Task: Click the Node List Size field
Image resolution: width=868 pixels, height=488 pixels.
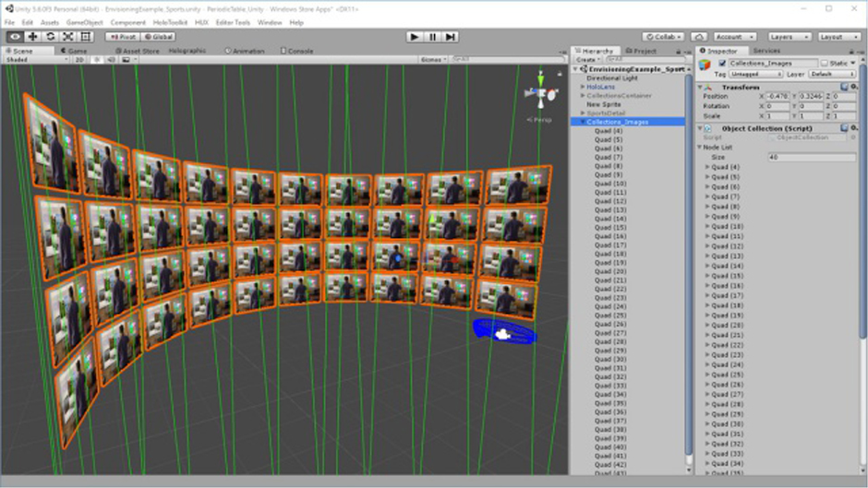Action: (x=812, y=157)
